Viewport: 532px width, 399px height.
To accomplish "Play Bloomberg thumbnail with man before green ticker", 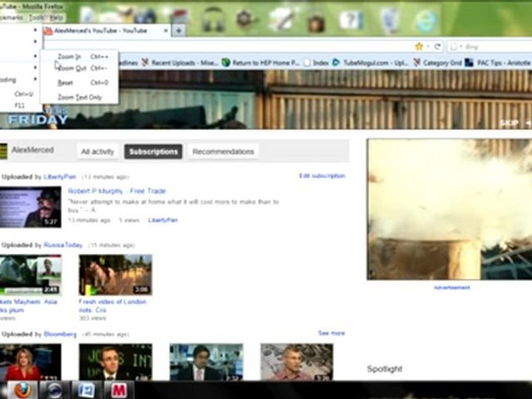I will click(115, 362).
